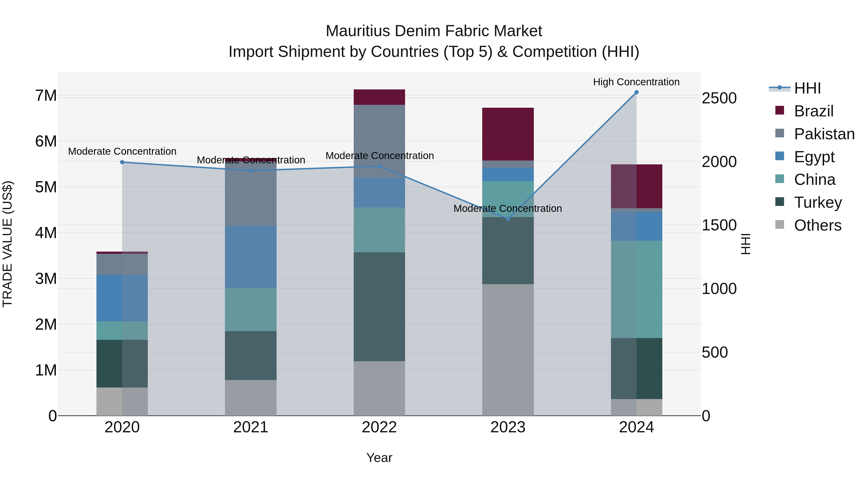Viewport: 868px width, 488px height.
Task: Click the Pakistan segment of the 2022 bar
Action: (380, 141)
